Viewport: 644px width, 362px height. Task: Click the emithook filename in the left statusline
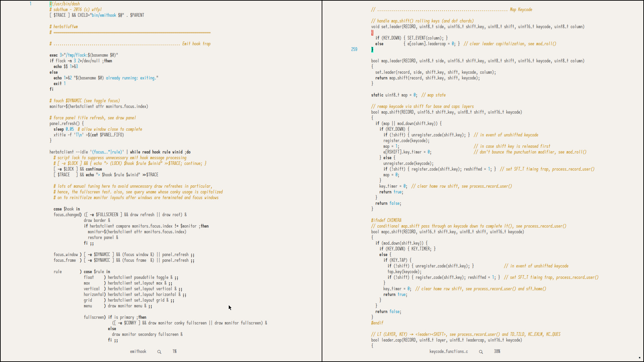(x=138, y=351)
